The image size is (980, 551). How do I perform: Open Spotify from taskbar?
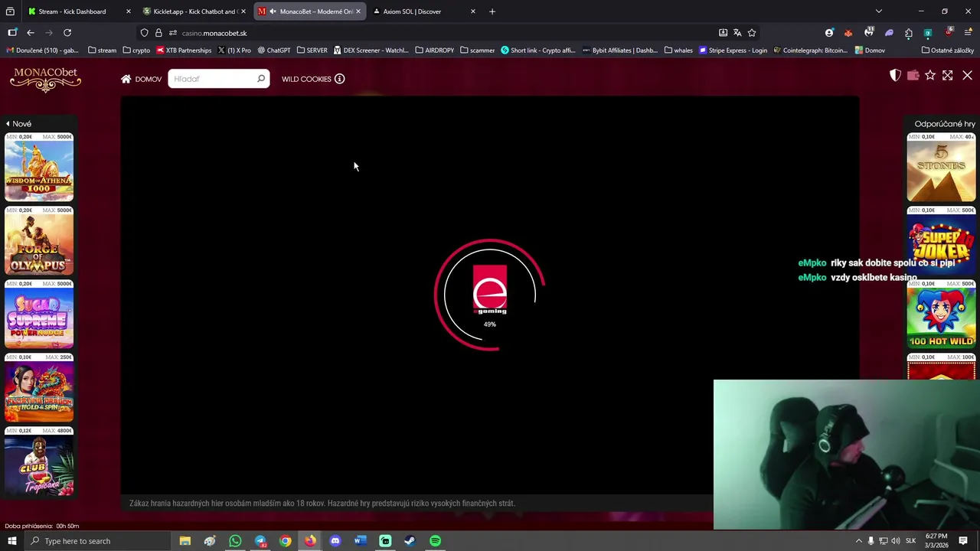click(x=435, y=541)
